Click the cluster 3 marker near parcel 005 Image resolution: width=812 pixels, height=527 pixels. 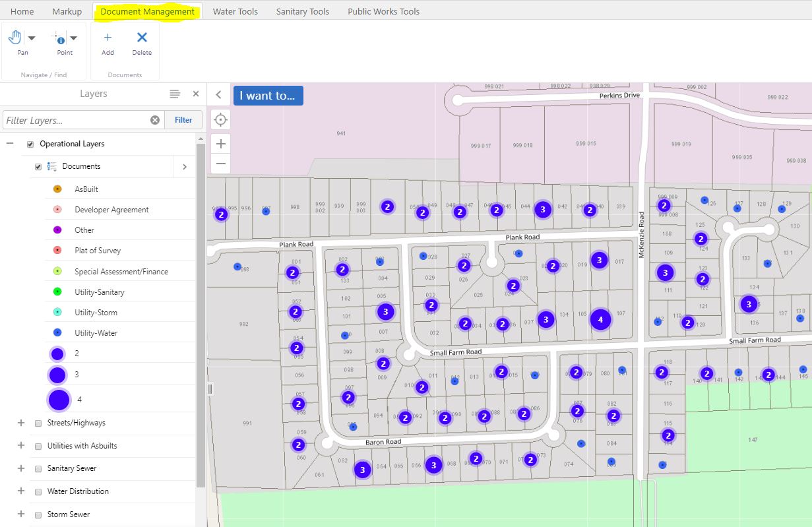pyautogui.click(x=386, y=311)
